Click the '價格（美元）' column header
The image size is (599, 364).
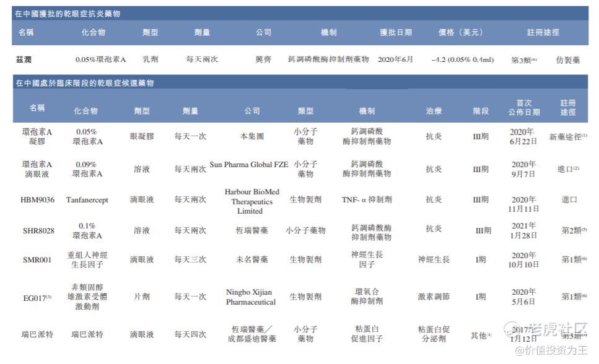click(x=460, y=32)
